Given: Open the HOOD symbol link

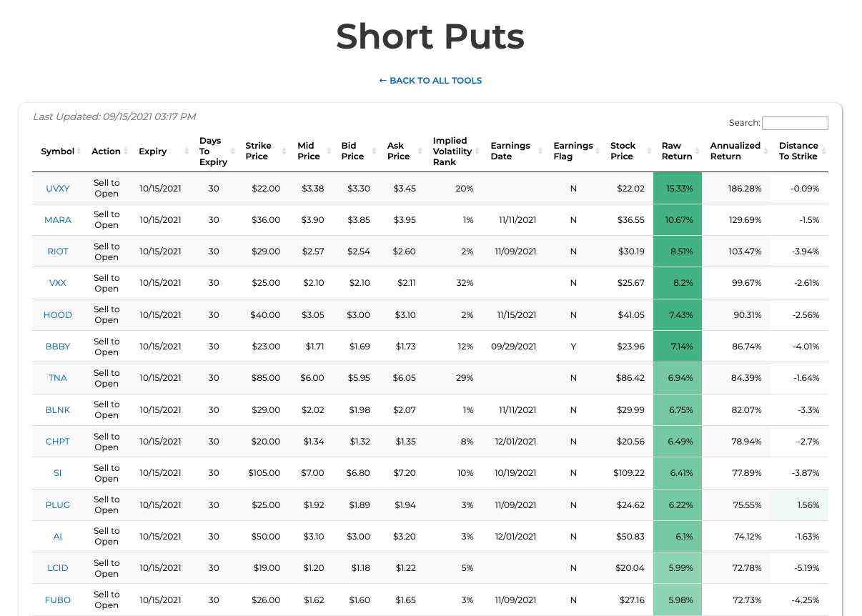Looking at the screenshot, I should (58, 315).
